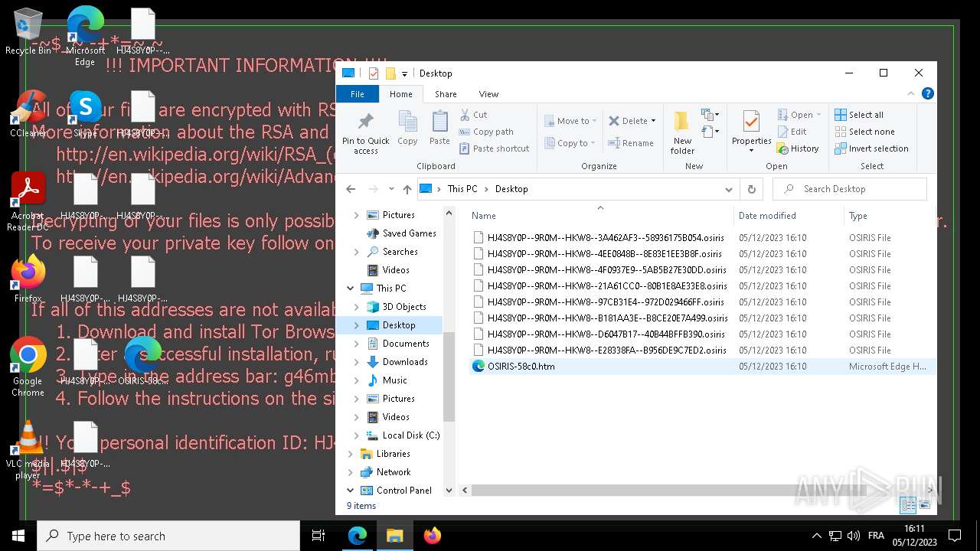Viewport: 980px width, 551px height.
Task: Click the Copy ribbon button
Action: click(407, 128)
